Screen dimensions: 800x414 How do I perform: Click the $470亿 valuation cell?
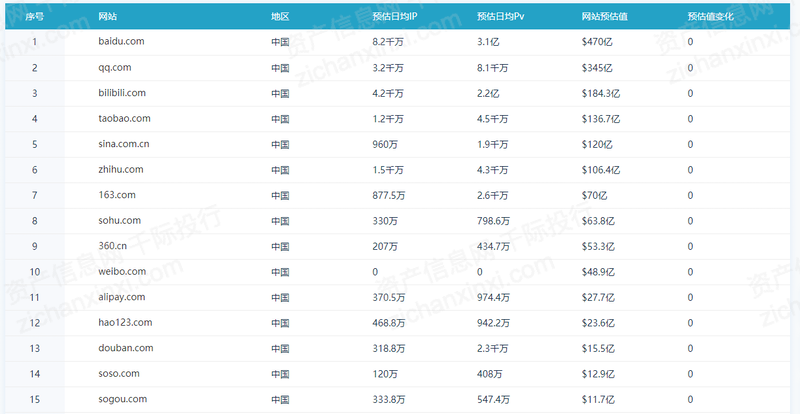(597, 42)
